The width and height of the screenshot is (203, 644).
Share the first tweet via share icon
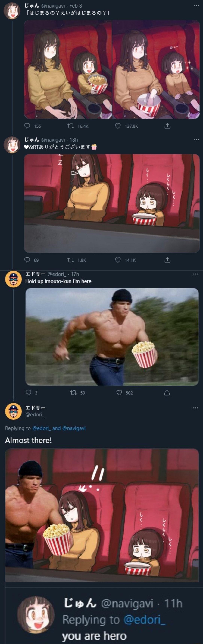pyautogui.click(x=167, y=126)
